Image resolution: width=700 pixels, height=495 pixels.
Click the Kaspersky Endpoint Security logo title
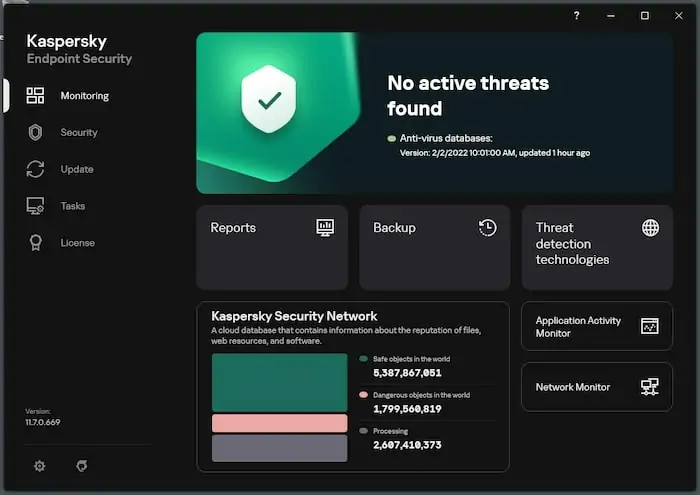tap(79, 49)
